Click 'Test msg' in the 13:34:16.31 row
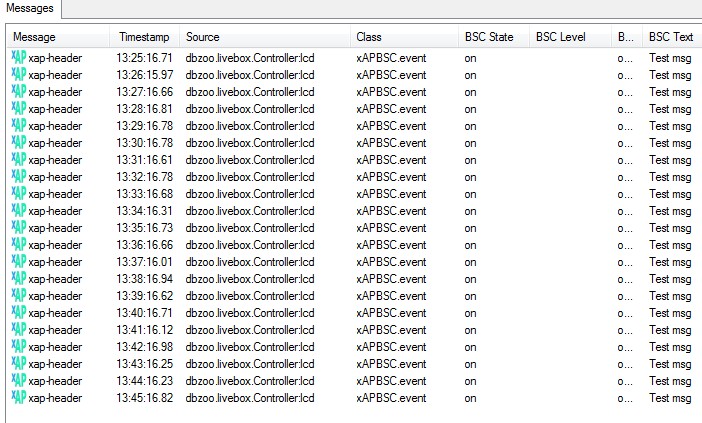This screenshot has width=702, height=423. [670, 211]
